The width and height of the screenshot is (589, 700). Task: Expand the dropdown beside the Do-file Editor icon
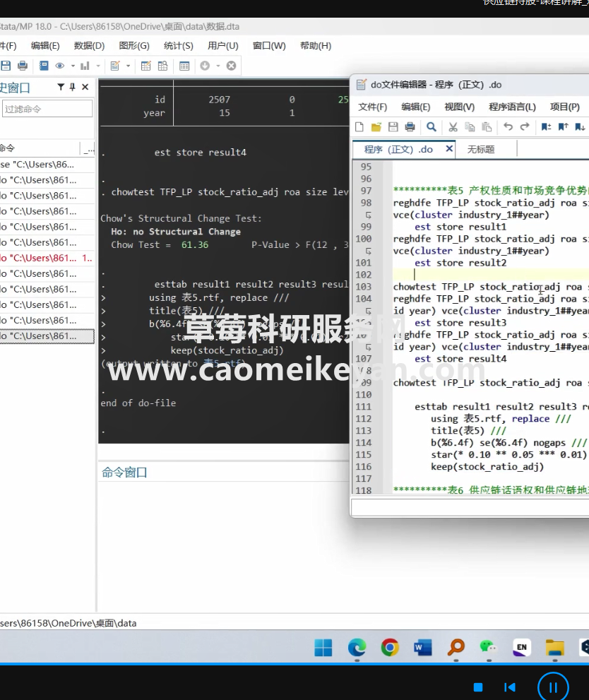[x=128, y=66]
